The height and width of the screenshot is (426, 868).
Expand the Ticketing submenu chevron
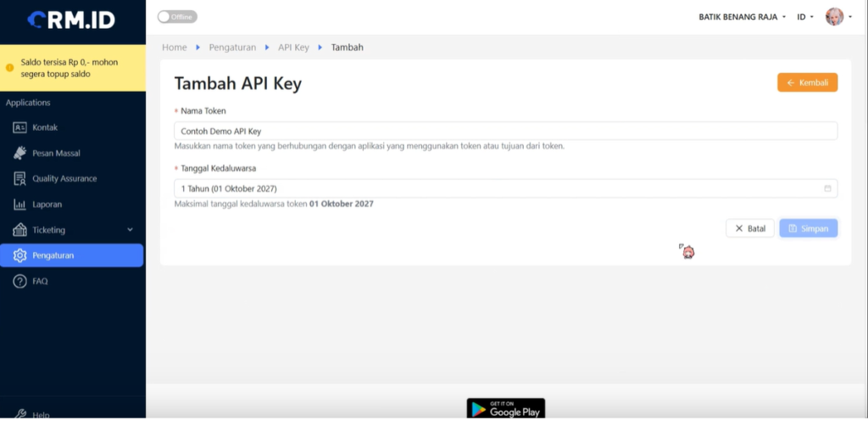tap(130, 229)
